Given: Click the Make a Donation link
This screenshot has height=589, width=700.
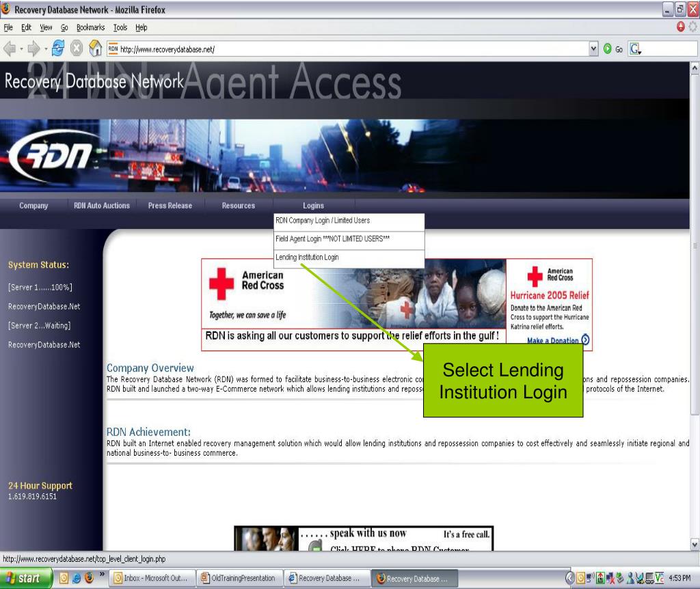Looking at the screenshot, I should click(552, 340).
